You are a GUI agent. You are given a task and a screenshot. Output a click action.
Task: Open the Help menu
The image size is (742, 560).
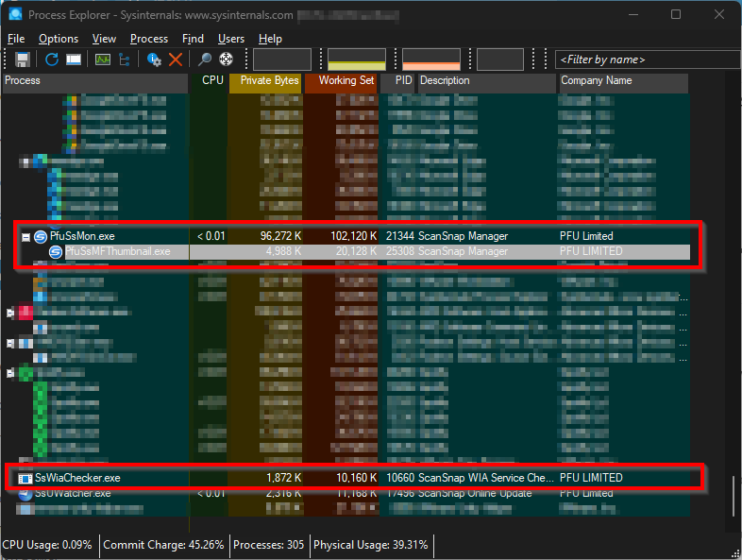click(x=270, y=39)
